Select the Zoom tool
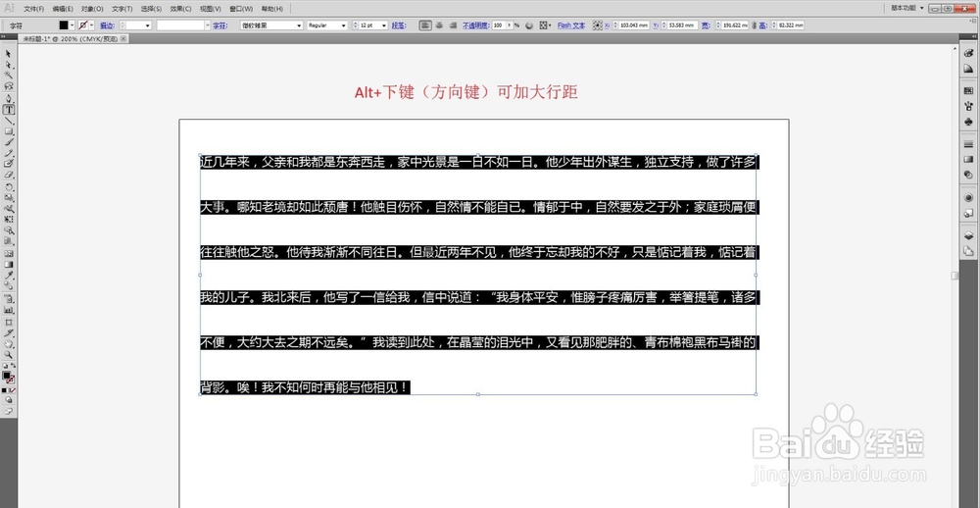 (9, 354)
